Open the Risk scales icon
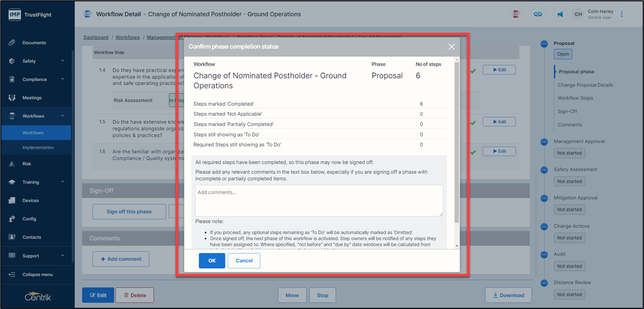 (12, 164)
